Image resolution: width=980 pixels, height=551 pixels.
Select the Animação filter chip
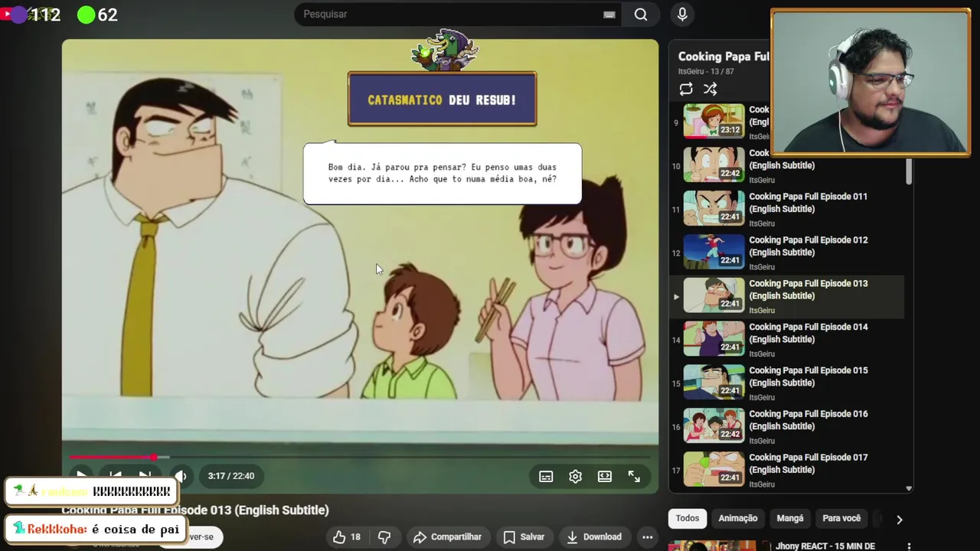[x=738, y=518]
